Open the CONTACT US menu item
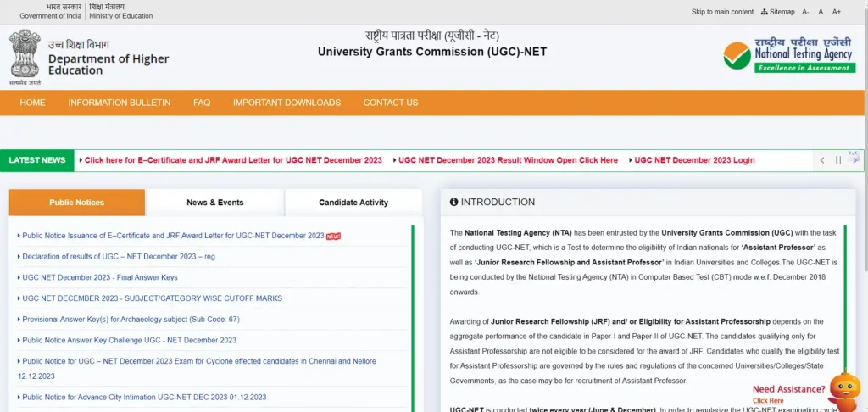The height and width of the screenshot is (412, 868). pyautogui.click(x=391, y=103)
